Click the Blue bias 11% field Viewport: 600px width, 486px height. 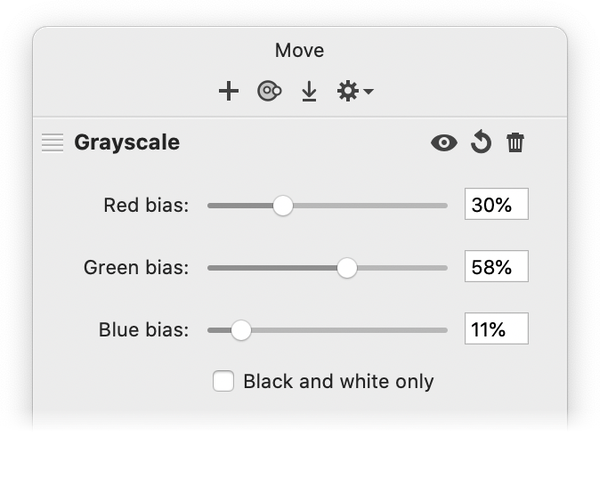tap(496, 329)
